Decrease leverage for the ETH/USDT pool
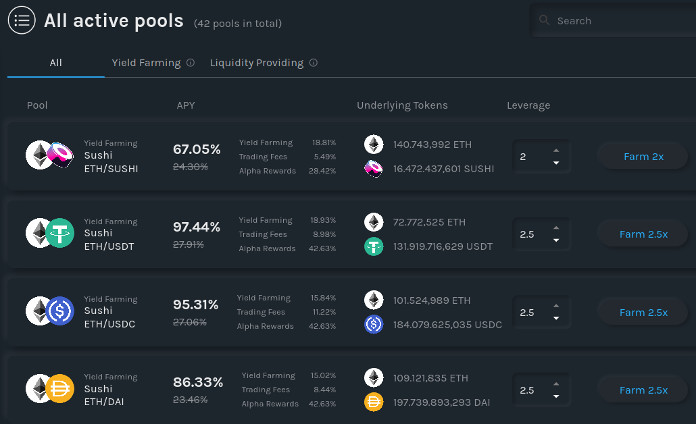696x424 pixels. click(556, 241)
